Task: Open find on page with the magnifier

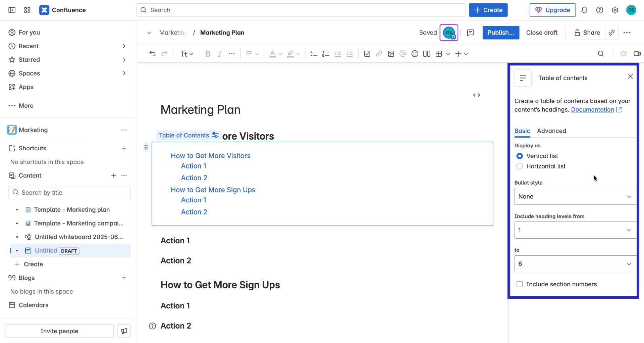Action: coord(601,54)
